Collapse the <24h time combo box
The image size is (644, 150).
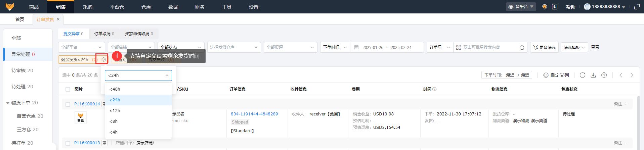138,76
